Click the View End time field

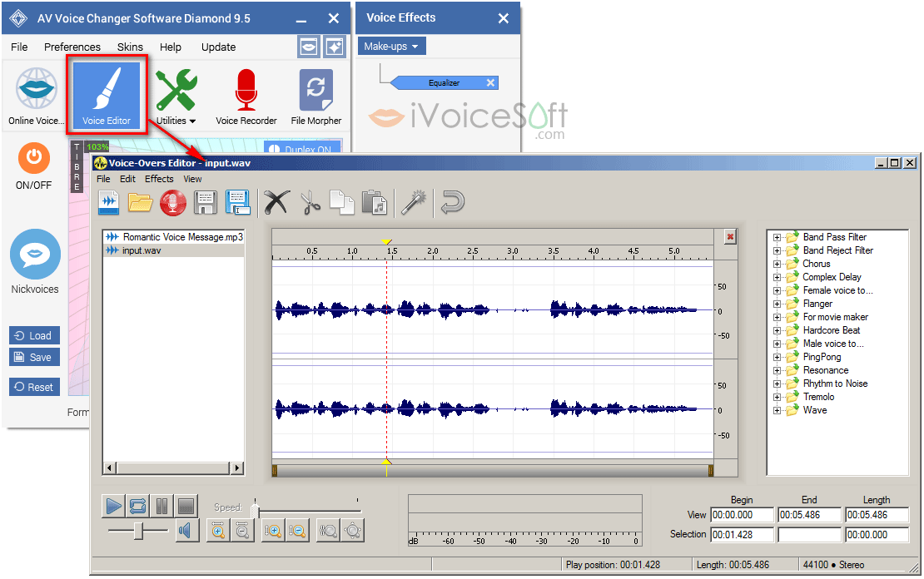point(809,515)
